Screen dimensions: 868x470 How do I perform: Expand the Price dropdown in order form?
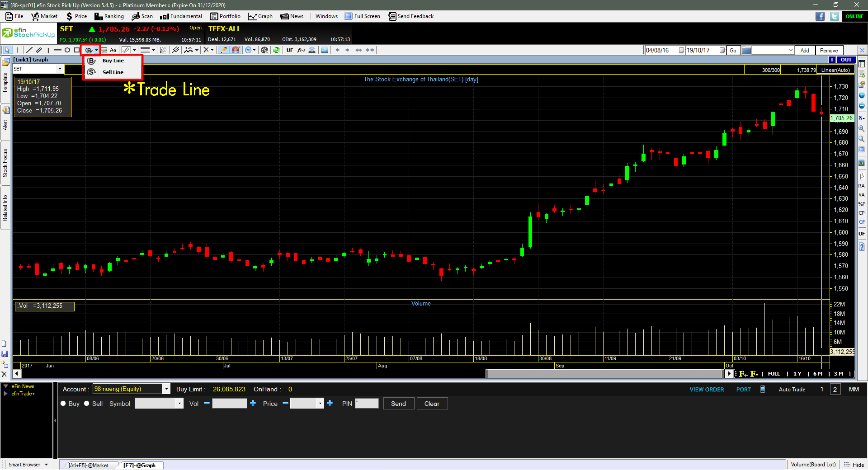click(x=321, y=404)
